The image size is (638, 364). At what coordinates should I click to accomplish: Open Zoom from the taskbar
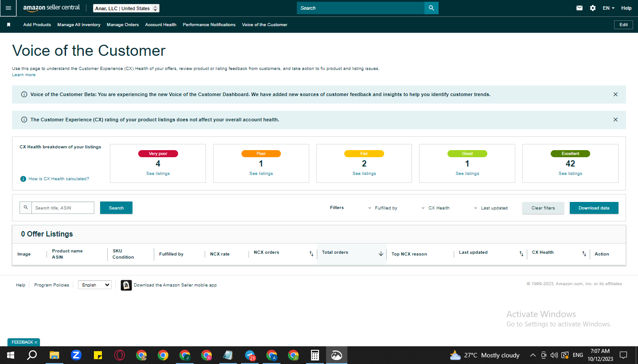[x=76, y=355]
